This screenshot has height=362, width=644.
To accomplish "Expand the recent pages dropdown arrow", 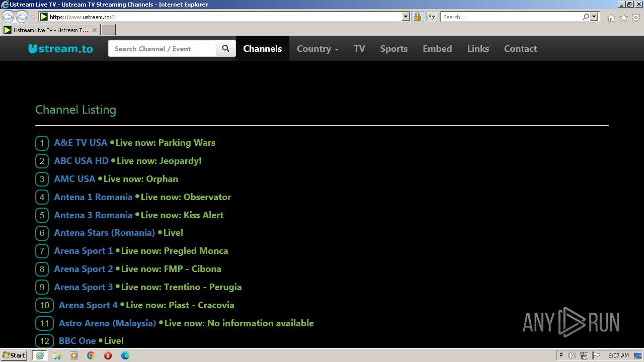I will click(33, 17).
